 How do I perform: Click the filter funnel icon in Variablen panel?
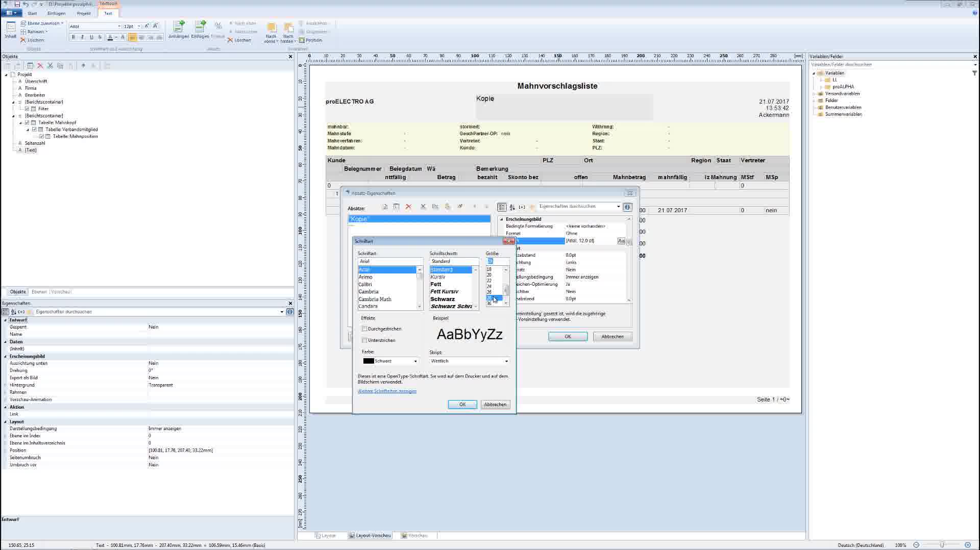(974, 73)
